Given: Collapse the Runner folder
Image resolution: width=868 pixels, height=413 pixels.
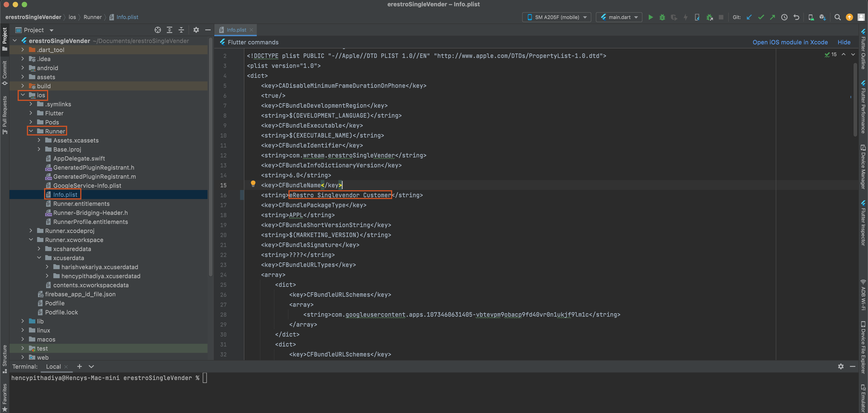Looking at the screenshot, I should [31, 131].
